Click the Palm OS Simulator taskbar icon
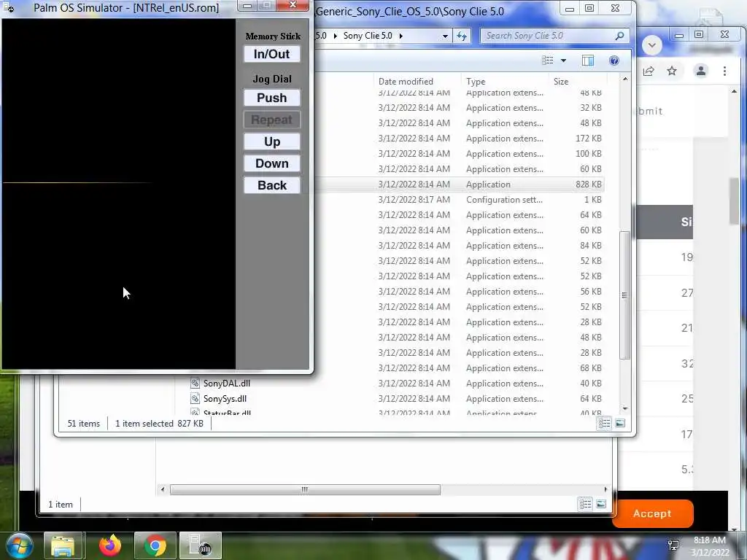 (x=201, y=545)
